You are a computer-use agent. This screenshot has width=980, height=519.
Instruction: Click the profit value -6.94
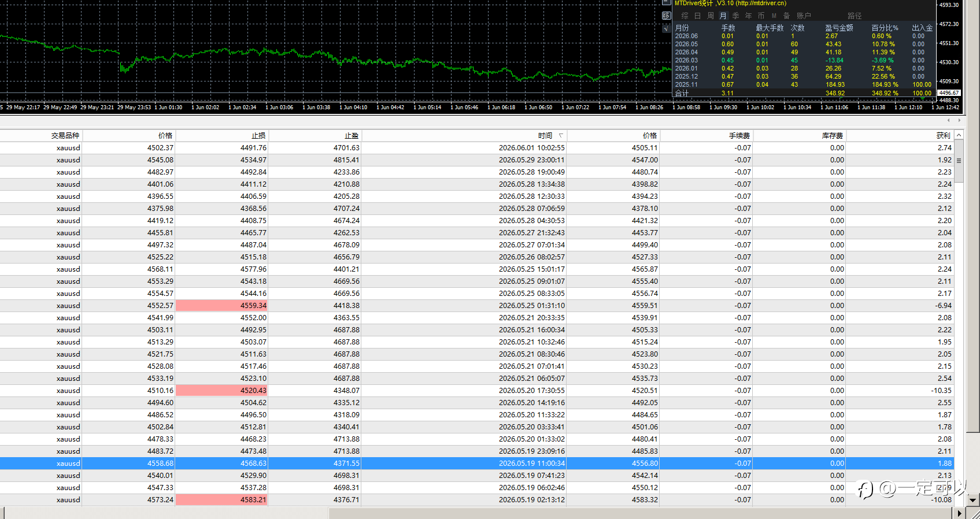tap(943, 306)
